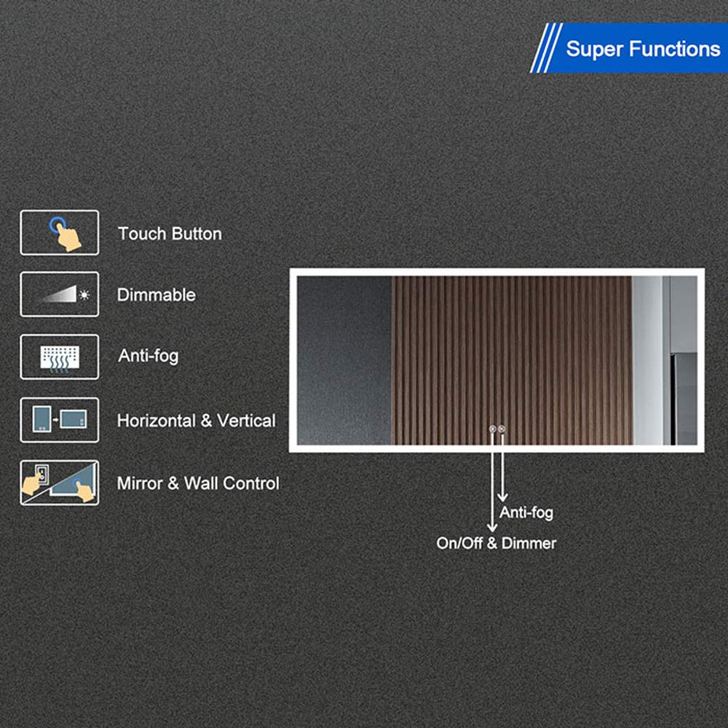Click the "Touch Button" label
Viewport: 728px width, 728px height.
pos(170,234)
